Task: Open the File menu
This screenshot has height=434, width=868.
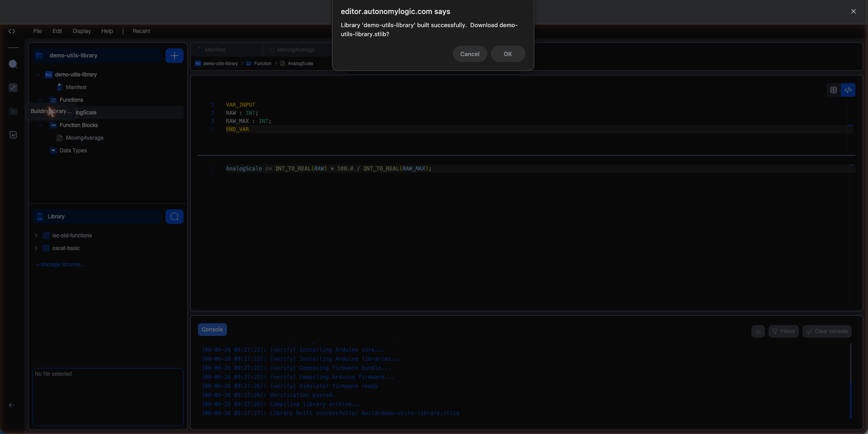Action: (x=38, y=31)
